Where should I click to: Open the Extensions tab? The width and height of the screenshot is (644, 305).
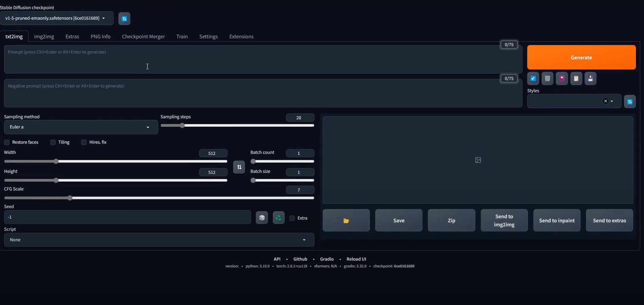(241, 37)
